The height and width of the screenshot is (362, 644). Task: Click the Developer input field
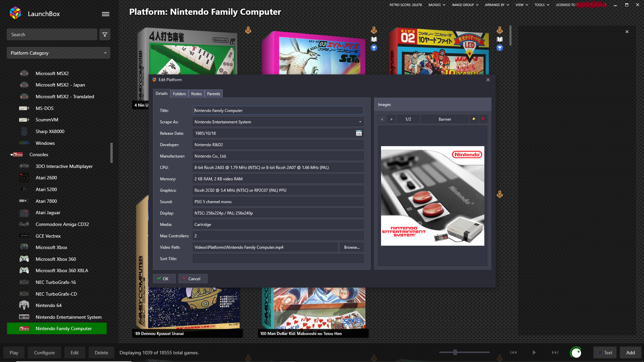(x=278, y=144)
